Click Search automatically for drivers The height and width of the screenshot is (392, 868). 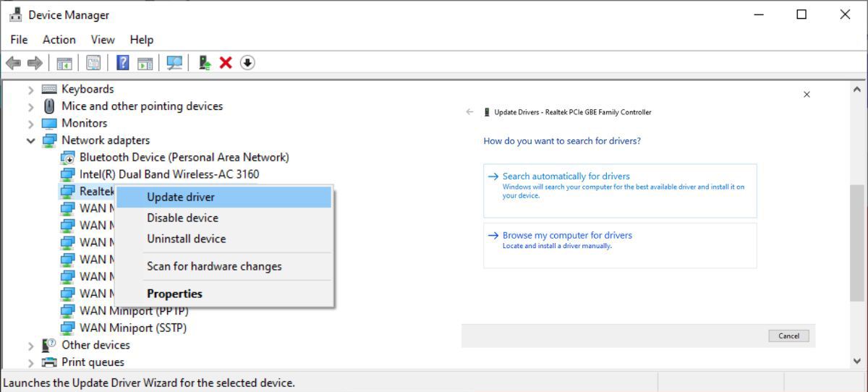(x=566, y=176)
